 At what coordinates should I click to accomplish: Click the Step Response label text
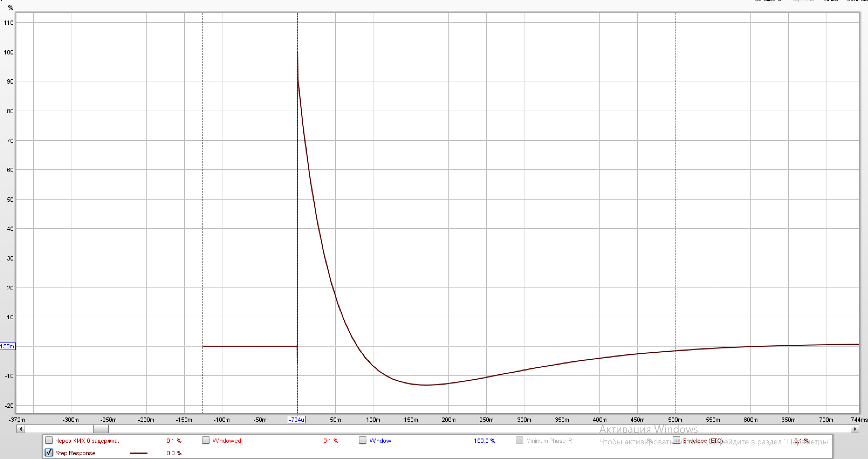75,453
